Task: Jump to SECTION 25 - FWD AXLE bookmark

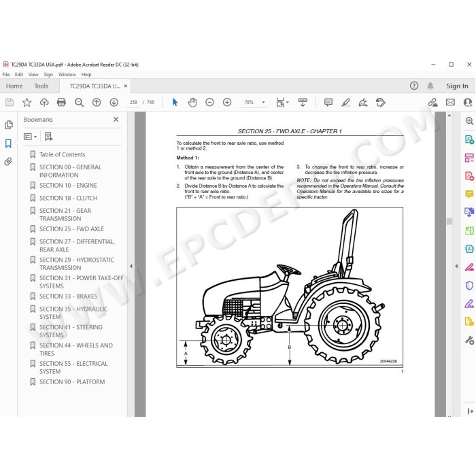Action: [71, 229]
